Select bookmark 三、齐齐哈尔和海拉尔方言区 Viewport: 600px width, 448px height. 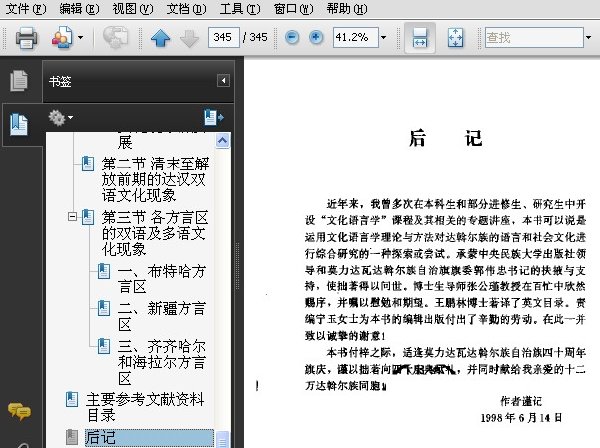[x=161, y=362]
